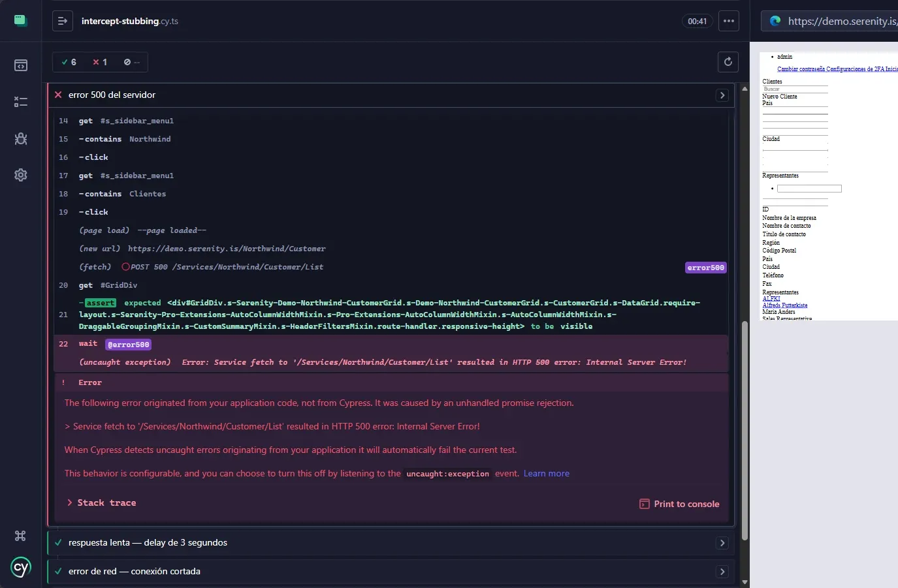Select command 14 get #s_sidebar_menu1
Image resolution: width=898 pixels, height=588 pixels.
point(391,121)
